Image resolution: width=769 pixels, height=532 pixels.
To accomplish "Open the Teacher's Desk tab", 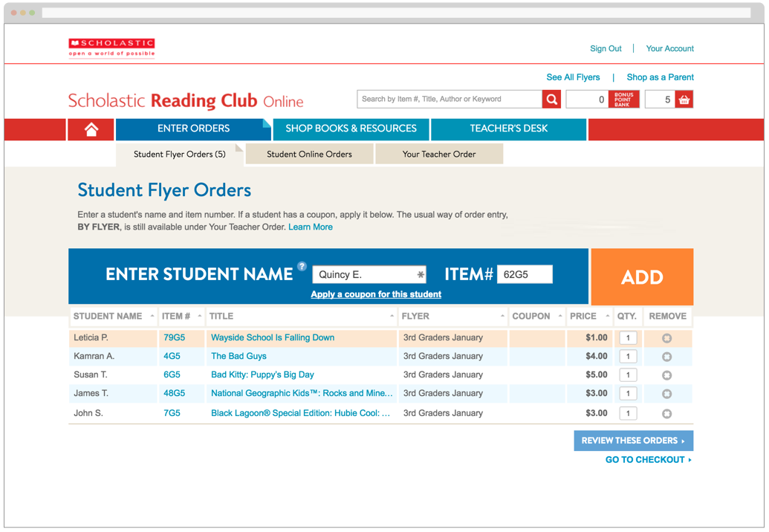I will (x=508, y=129).
